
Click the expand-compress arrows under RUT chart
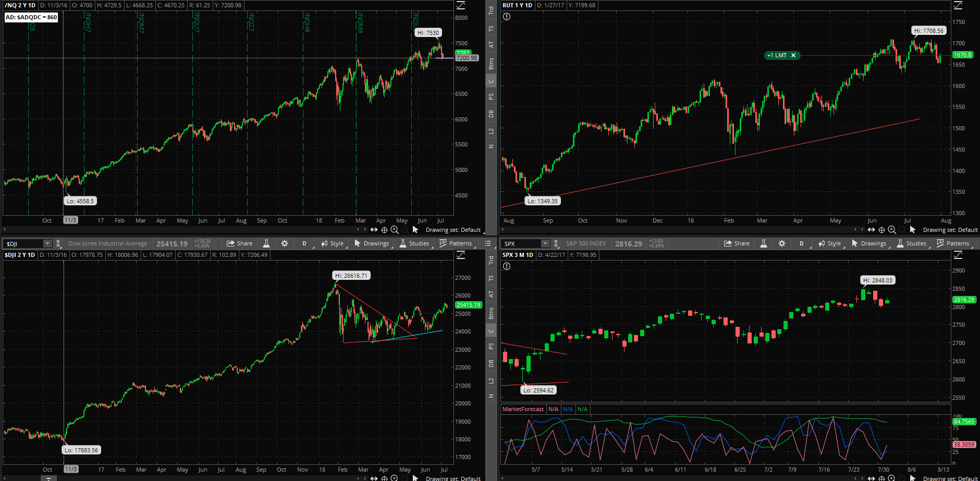point(872,230)
